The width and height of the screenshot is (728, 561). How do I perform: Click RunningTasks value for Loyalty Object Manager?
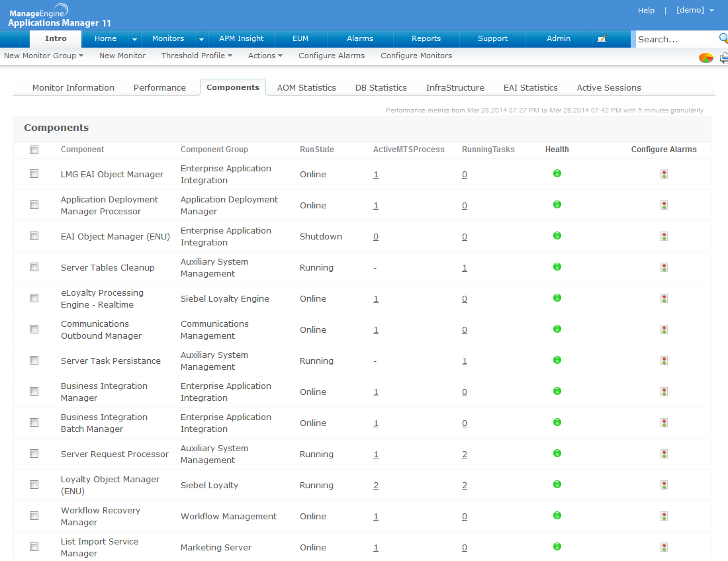(465, 486)
